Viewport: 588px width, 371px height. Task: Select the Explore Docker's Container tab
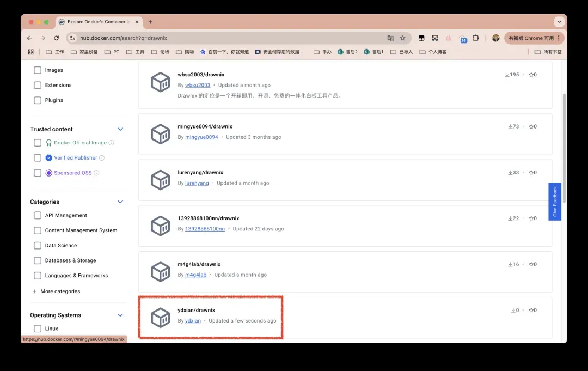tap(98, 22)
